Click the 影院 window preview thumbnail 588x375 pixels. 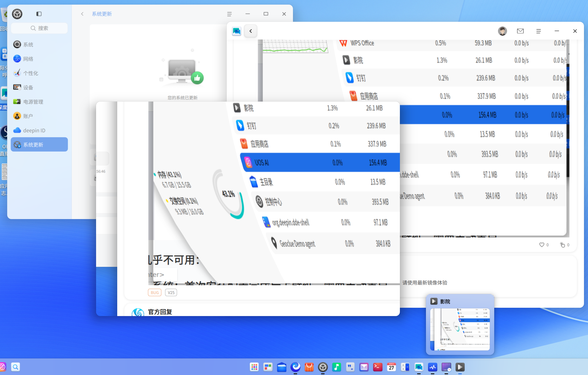[x=460, y=329]
